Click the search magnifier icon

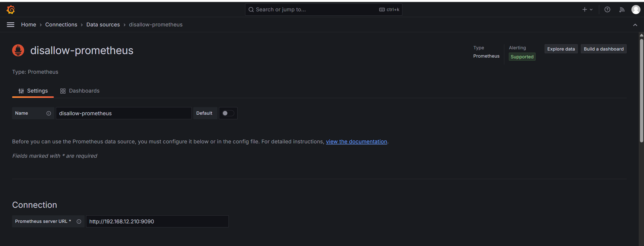[251, 10]
